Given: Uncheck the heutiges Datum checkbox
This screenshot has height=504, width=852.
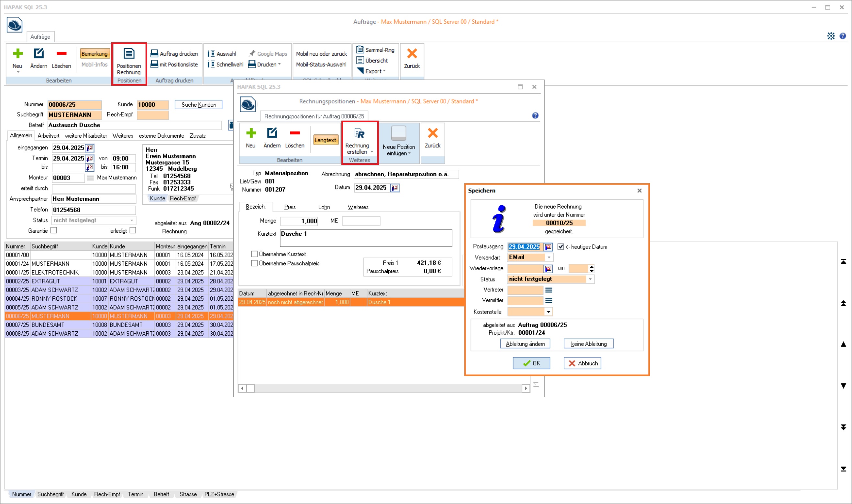Looking at the screenshot, I should pos(560,247).
